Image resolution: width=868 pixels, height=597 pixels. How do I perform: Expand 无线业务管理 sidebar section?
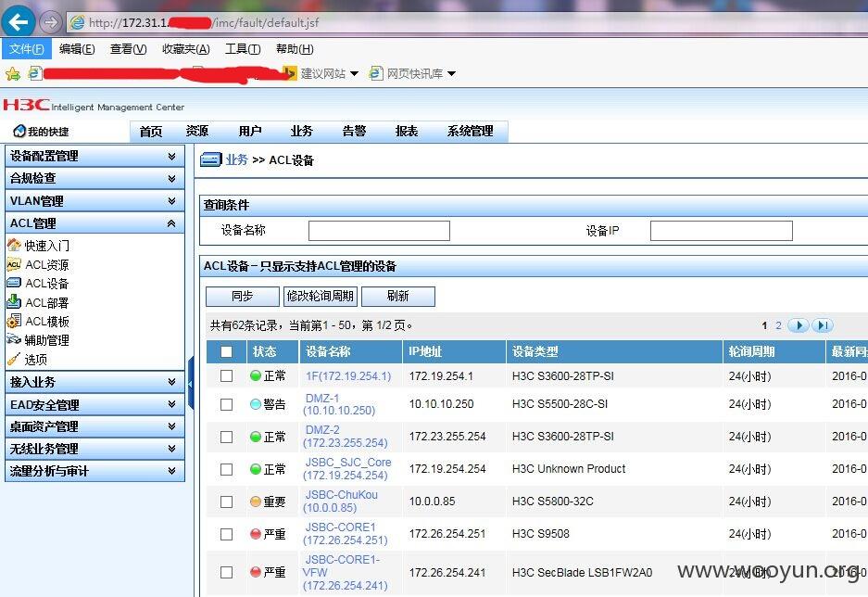click(x=94, y=449)
